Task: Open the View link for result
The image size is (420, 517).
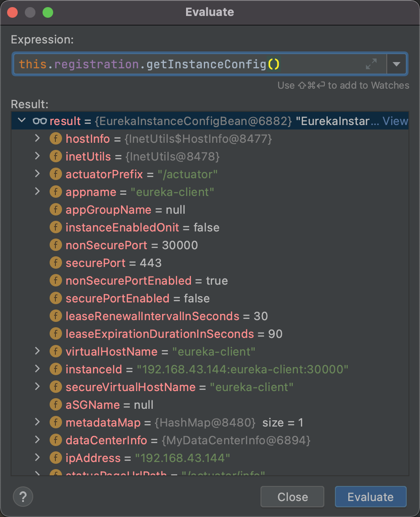Action: click(395, 121)
